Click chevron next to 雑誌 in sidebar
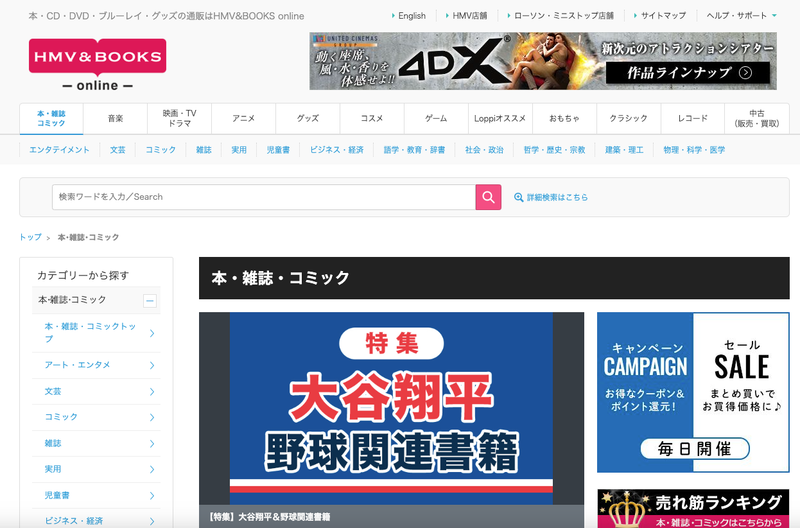 [152, 444]
